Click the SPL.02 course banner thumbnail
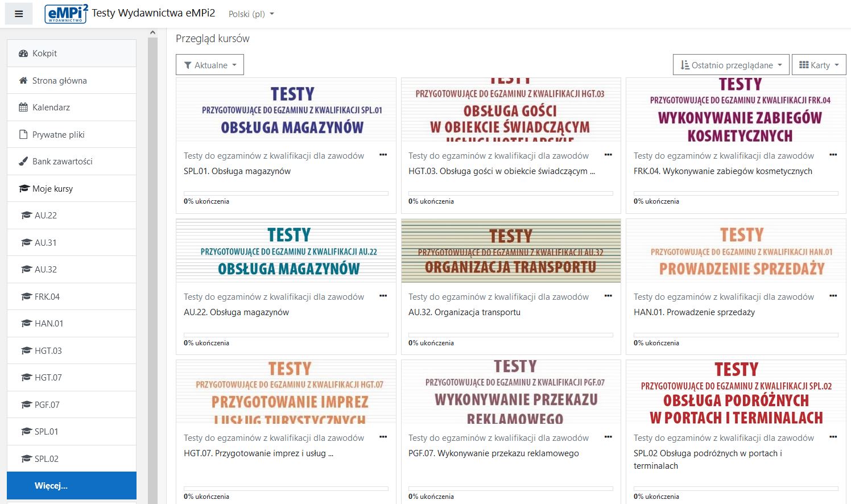 point(736,392)
